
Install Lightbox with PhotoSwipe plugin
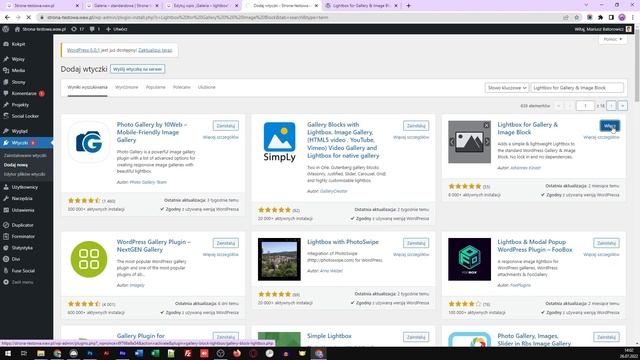pos(416,243)
